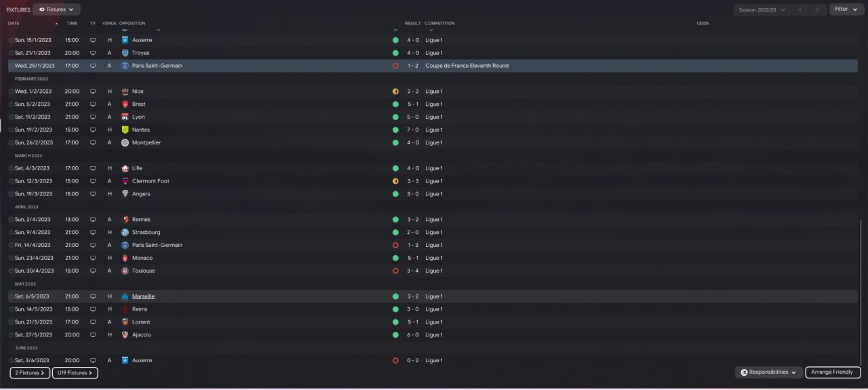The width and height of the screenshot is (868, 390).
Task: Toggle the round marker beside Sat, 3/6/2023
Action: click(11, 361)
